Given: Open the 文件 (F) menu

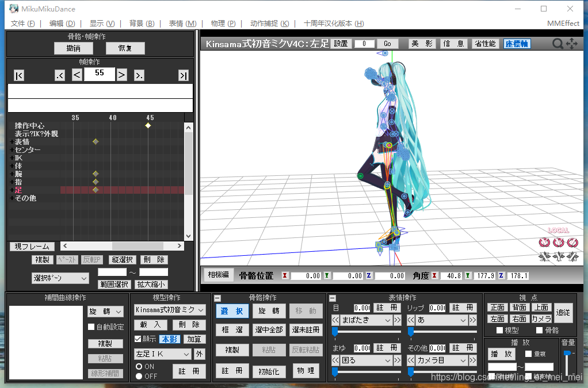Looking at the screenshot, I should click(22, 24).
